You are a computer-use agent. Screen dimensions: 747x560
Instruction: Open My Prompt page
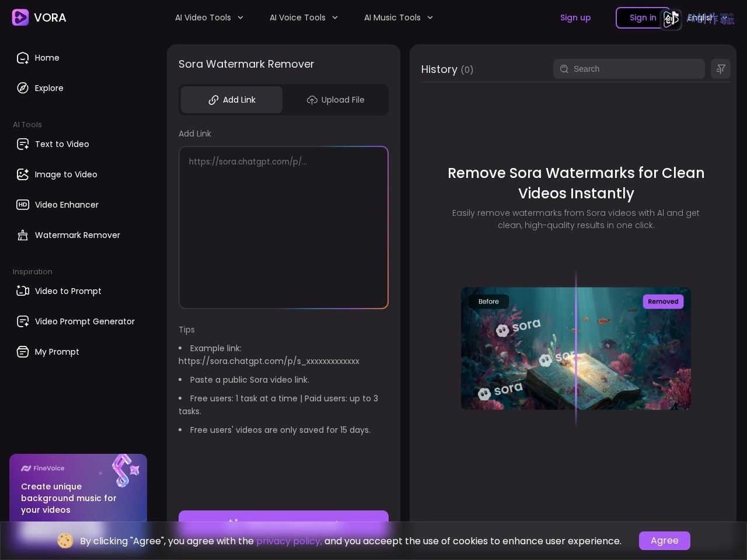tap(78, 352)
